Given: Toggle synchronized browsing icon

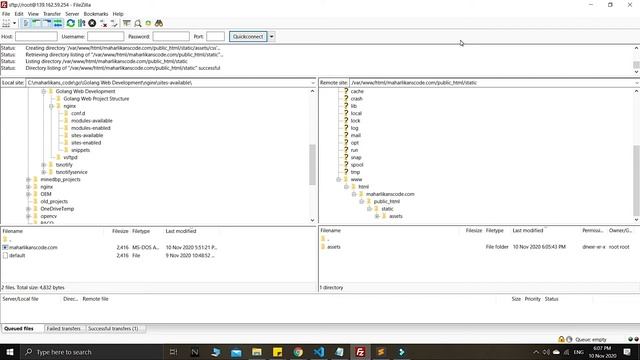Looking at the screenshot, I should click(148, 23).
